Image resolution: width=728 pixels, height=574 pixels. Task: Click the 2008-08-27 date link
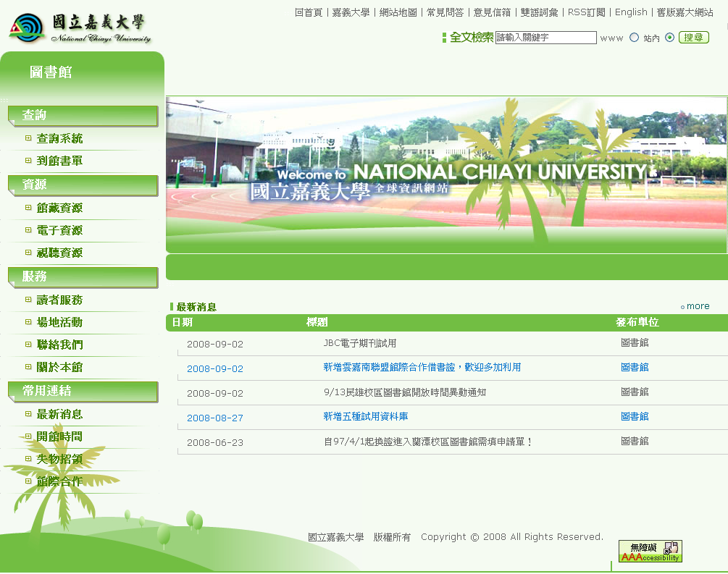click(x=215, y=418)
